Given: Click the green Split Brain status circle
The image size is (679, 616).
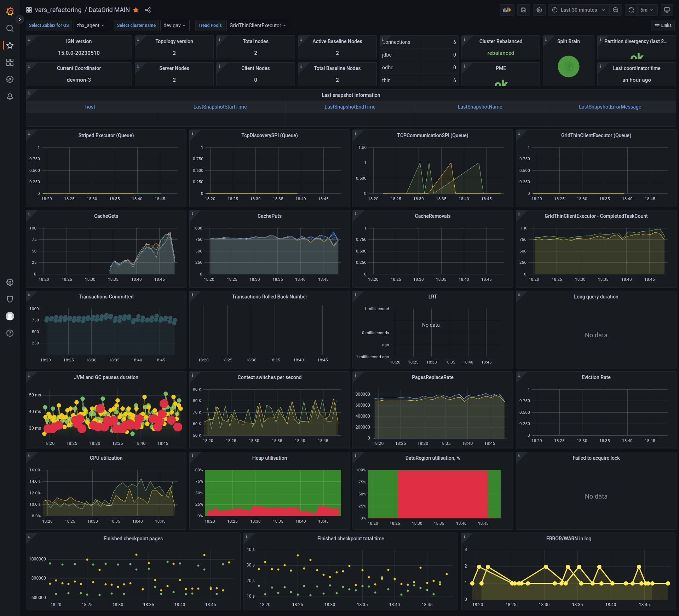Looking at the screenshot, I should click(x=568, y=66).
